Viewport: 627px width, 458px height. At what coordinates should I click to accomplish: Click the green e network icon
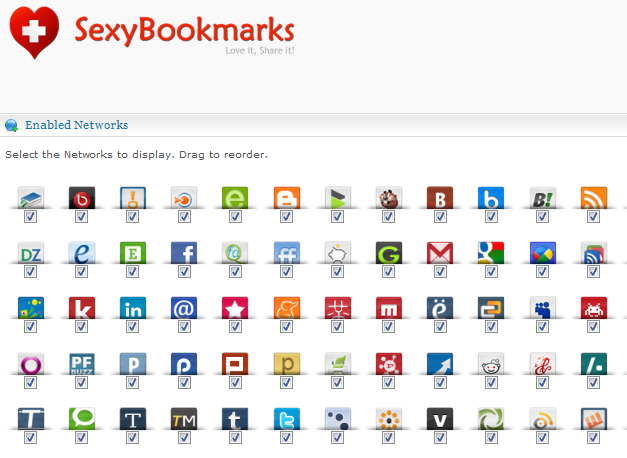235,198
